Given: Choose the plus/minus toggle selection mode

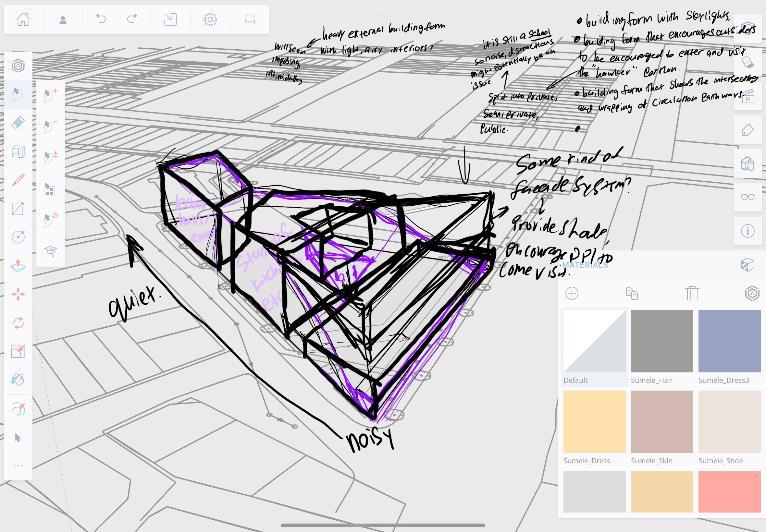Looking at the screenshot, I should [x=50, y=157].
